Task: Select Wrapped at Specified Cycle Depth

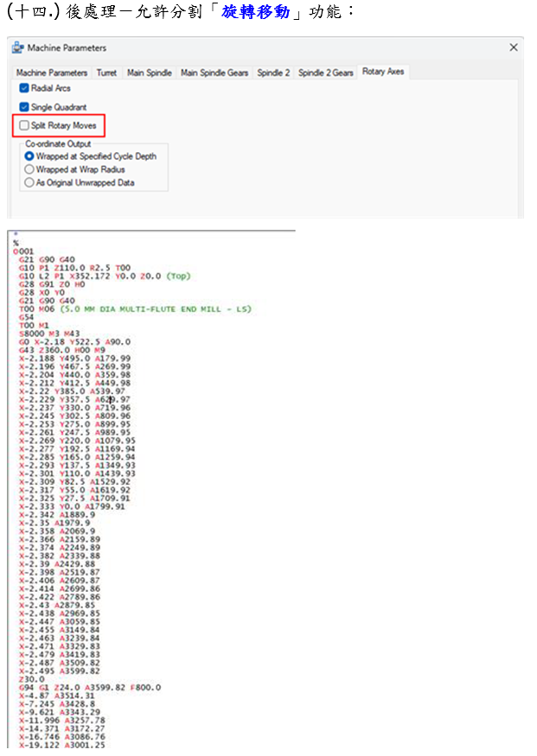Action: [x=30, y=156]
